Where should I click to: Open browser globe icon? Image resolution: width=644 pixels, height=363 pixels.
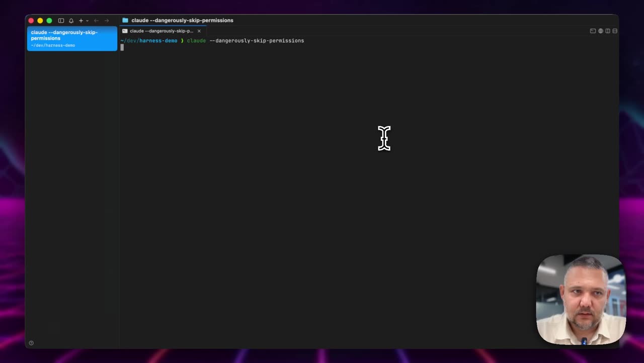tap(601, 31)
